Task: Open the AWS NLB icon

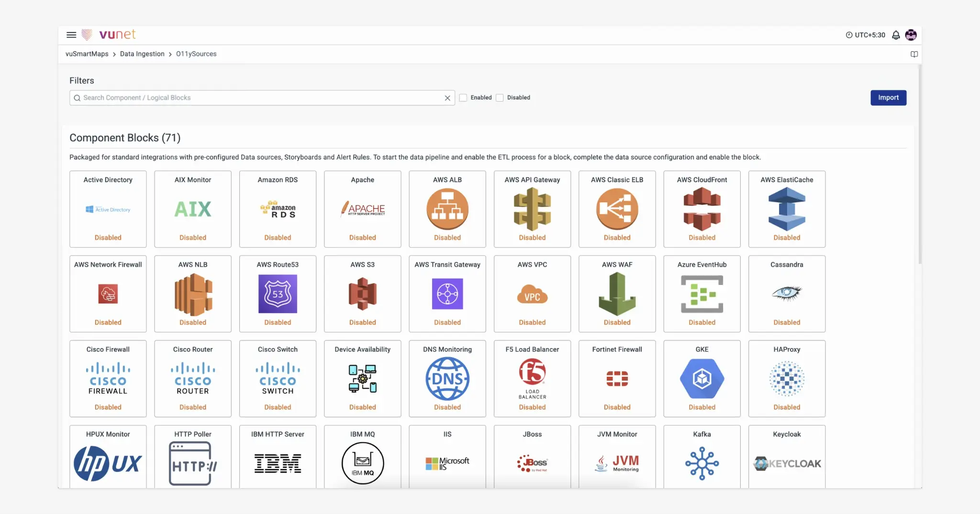Action: point(193,294)
